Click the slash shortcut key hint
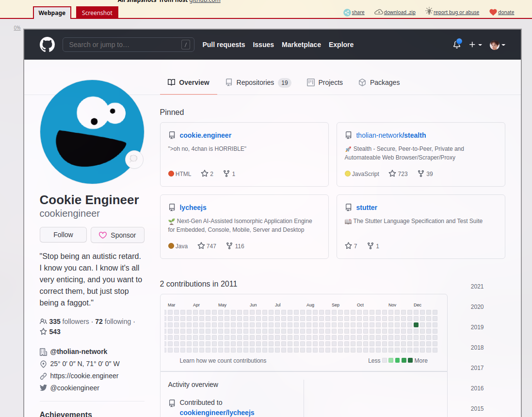 (x=186, y=45)
